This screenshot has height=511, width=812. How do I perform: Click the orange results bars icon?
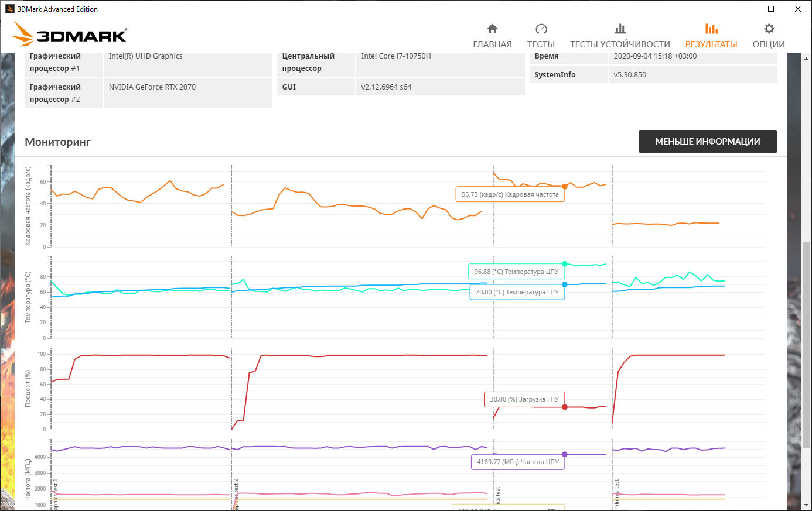[711, 29]
